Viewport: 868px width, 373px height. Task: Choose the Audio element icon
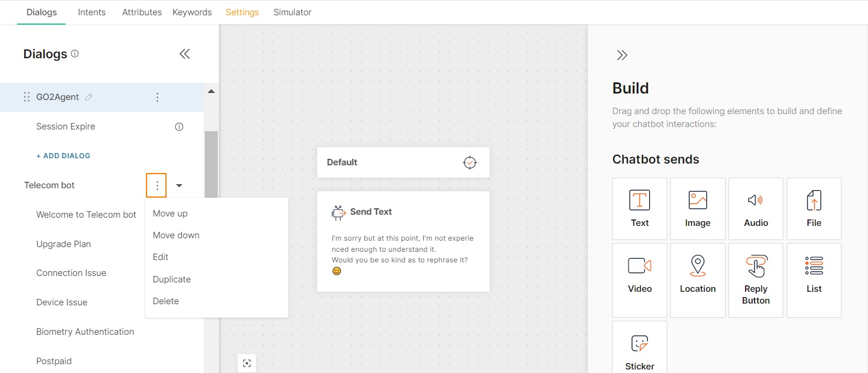(x=756, y=201)
